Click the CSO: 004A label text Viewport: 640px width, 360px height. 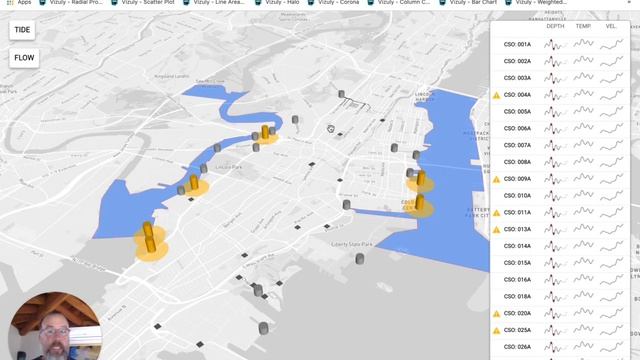[517, 95]
